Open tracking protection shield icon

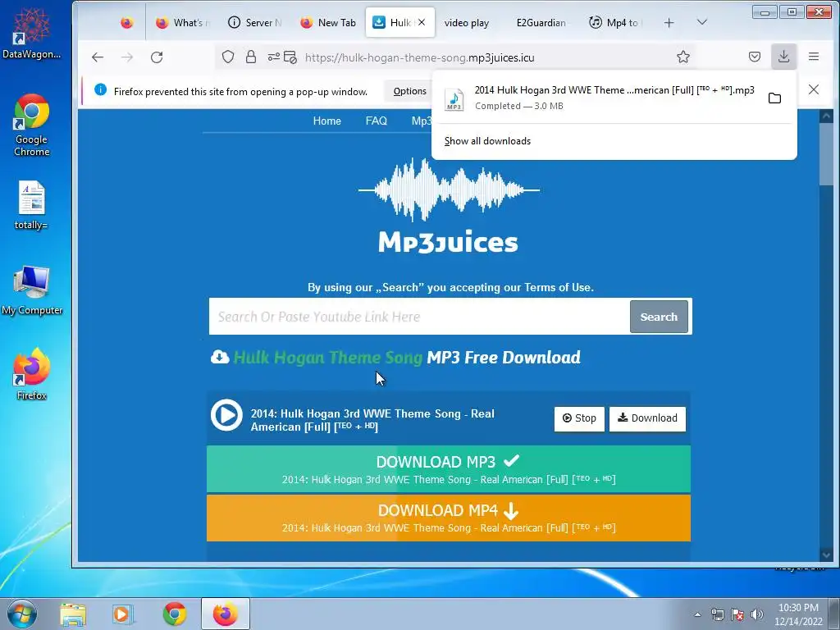click(228, 57)
